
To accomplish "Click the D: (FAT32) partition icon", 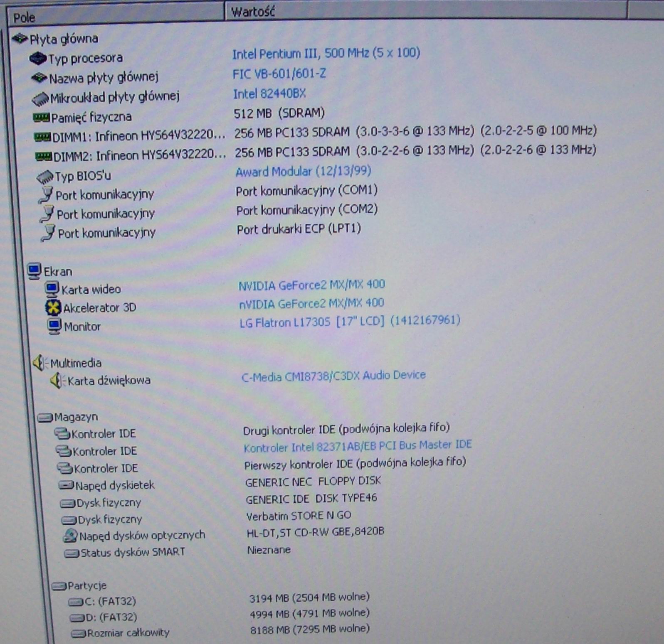I will [x=77, y=618].
